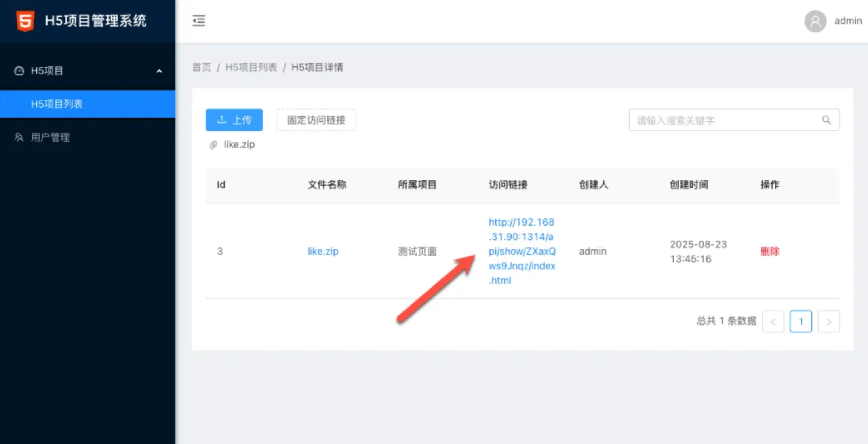Collapse sidebar using the hamburger fold icon
The image size is (868, 444).
pos(198,21)
